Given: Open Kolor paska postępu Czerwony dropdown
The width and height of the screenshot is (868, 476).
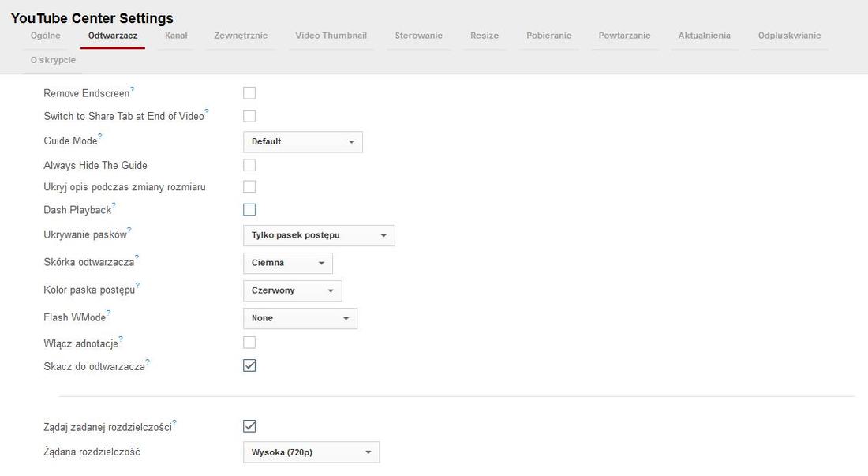Looking at the screenshot, I should pyautogui.click(x=292, y=290).
